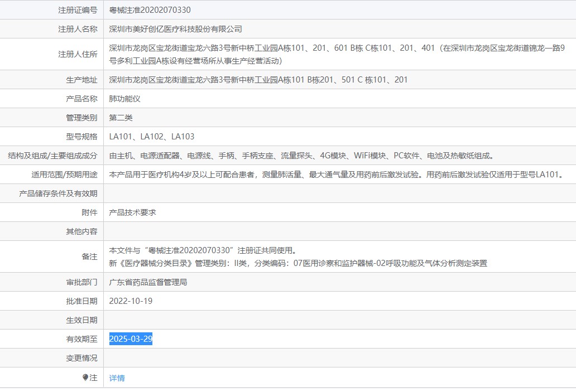Image resolution: width=576 pixels, height=392 pixels.
Task: Click the remark line starting with 本文件与
Action: tap(203, 250)
